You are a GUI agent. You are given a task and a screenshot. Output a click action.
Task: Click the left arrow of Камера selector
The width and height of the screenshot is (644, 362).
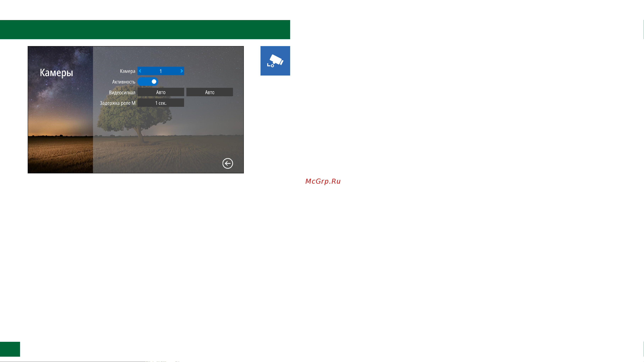[140, 71]
